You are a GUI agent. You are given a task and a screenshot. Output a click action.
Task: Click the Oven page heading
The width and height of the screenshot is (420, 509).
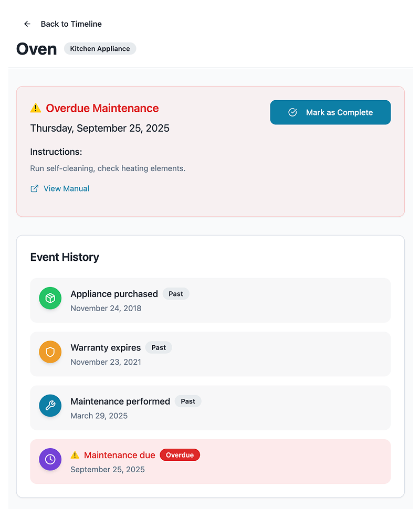37,49
